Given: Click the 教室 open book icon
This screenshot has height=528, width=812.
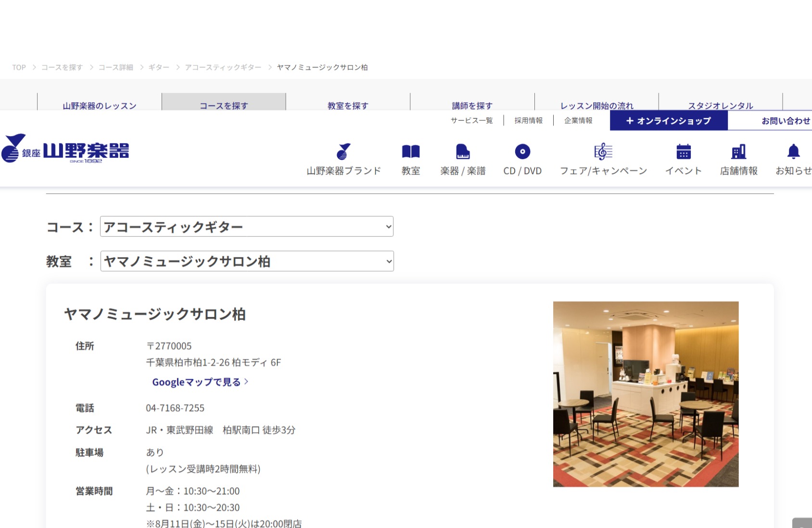Looking at the screenshot, I should 411,151.
